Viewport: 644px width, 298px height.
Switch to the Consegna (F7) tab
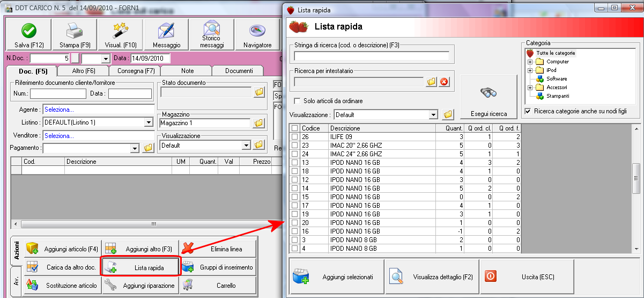[135, 70]
